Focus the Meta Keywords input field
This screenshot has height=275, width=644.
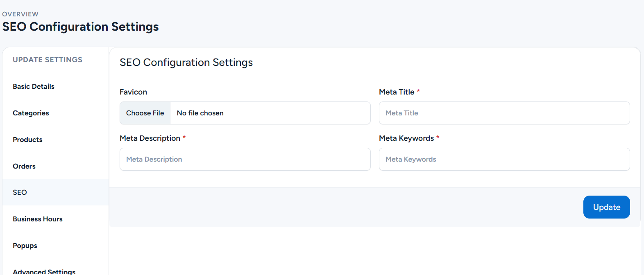point(504,159)
